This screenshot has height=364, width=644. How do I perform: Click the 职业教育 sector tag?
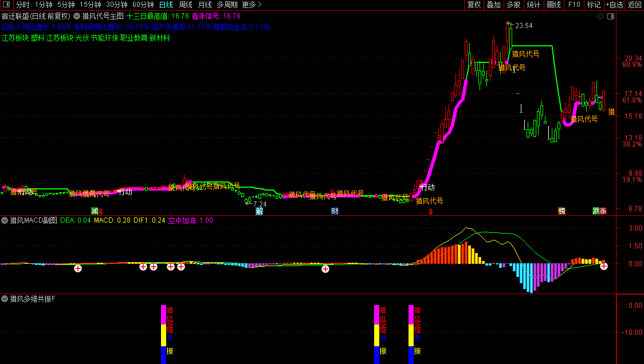click(x=133, y=38)
